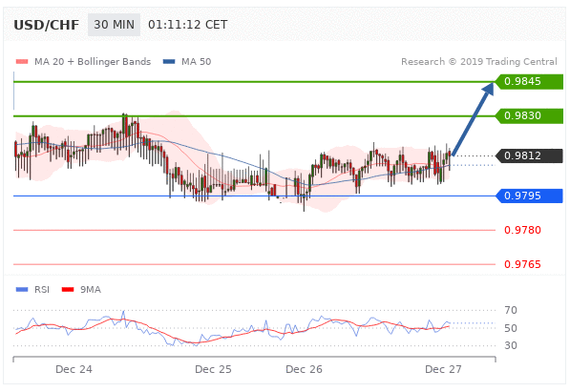Click the red 0.9780 support value

pos(522,230)
